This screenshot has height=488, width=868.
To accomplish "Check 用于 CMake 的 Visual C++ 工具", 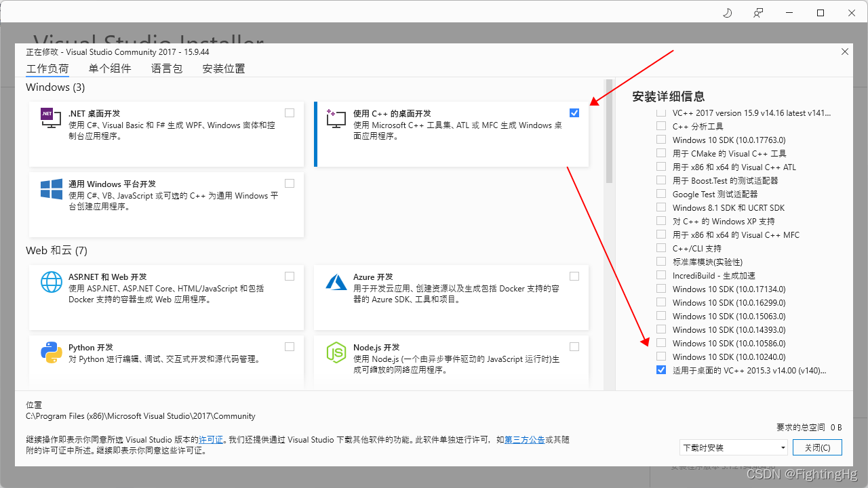I will [661, 153].
